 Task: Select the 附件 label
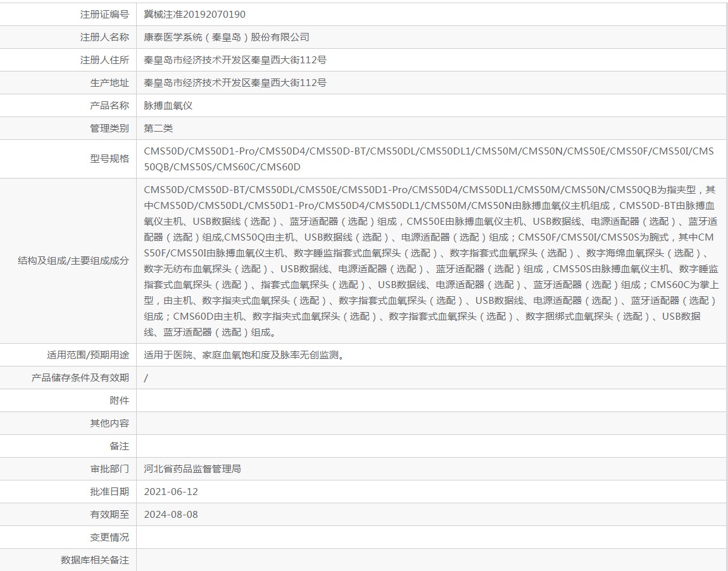point(119,401)
